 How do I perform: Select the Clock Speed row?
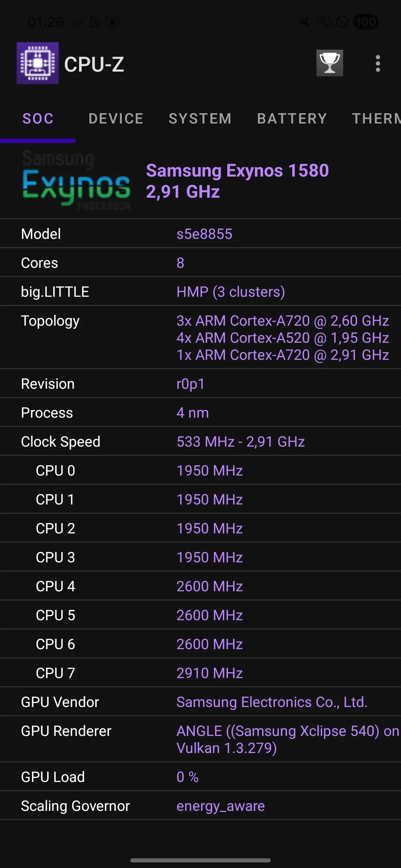tap(200, 442)
